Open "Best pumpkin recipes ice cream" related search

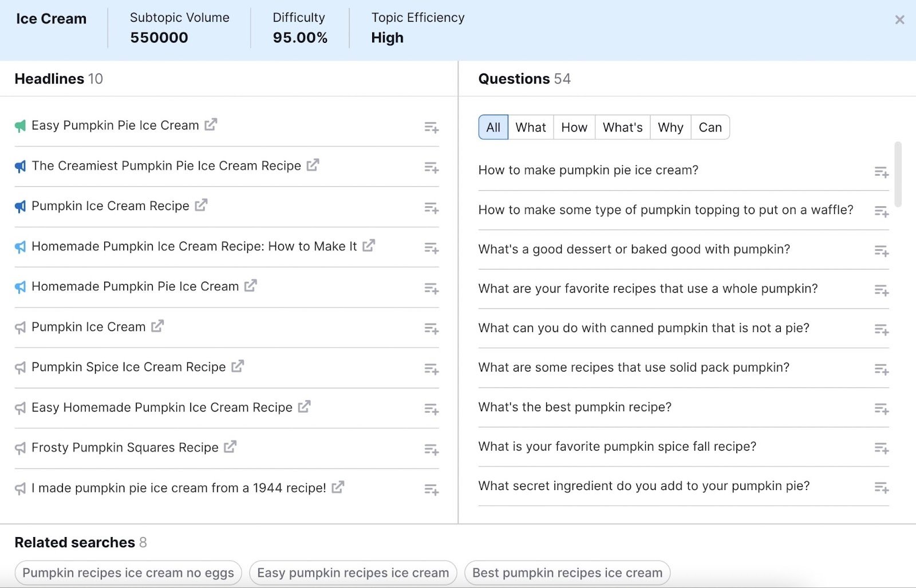pos(566,572)
